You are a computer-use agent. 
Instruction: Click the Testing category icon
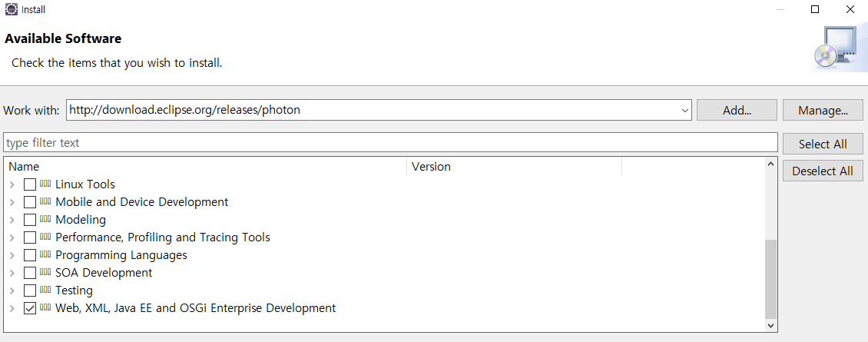45,290
